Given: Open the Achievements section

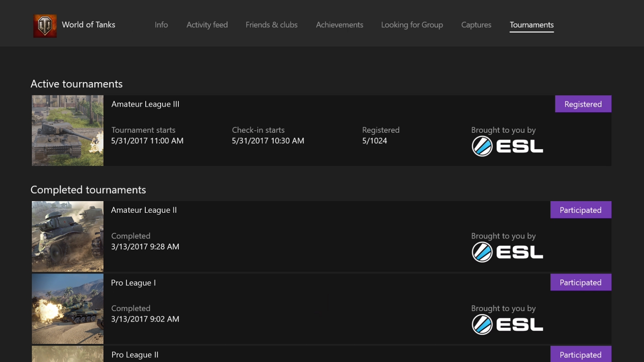Looking at the screenshot, I should click(x=339, y=25).
